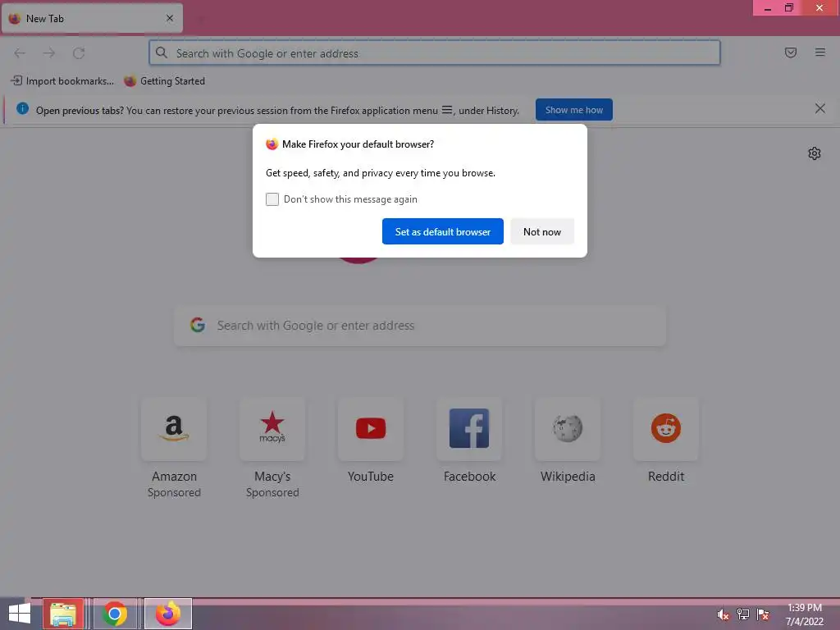This screenshot has height=630, width=840.
Task: Focus the top address bar
Action: [435, 53]
